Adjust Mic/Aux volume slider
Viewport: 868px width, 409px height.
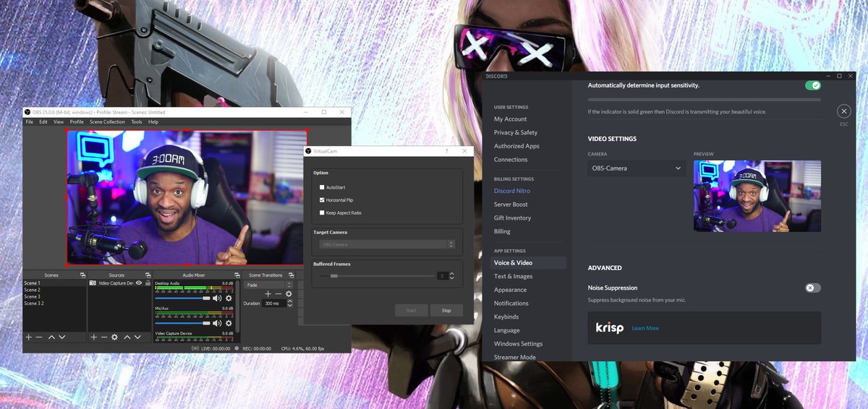point(182,323)
